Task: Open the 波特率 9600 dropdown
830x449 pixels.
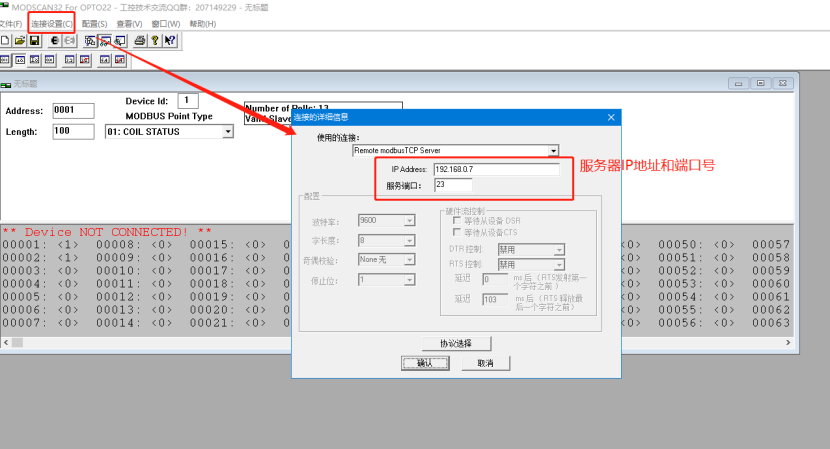Action: coord(409,220)
